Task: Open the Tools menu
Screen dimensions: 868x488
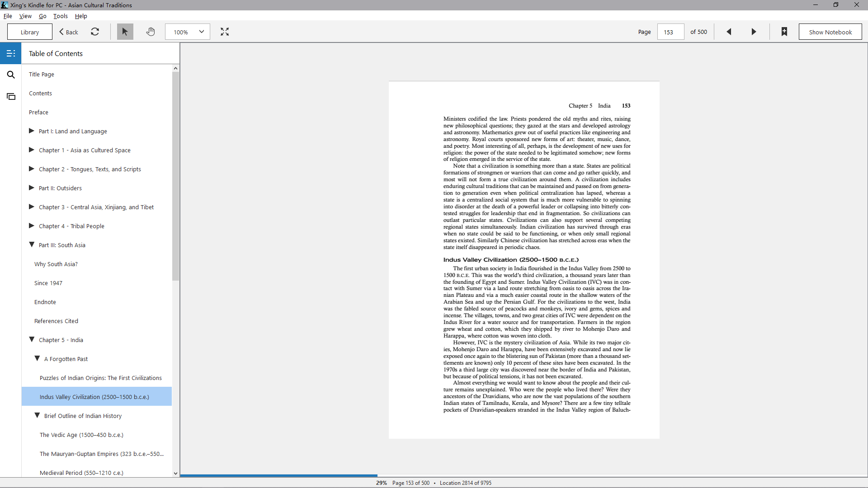Action: [x=61, y=16]
